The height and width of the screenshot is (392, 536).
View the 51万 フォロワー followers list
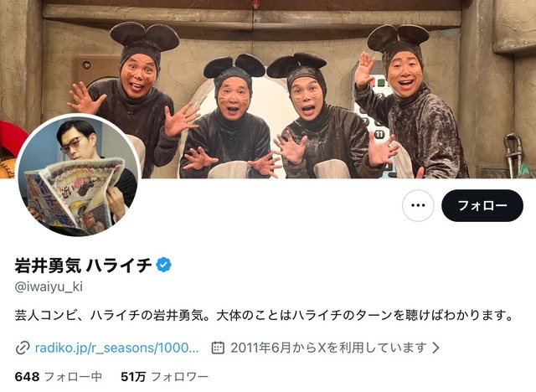164,377
